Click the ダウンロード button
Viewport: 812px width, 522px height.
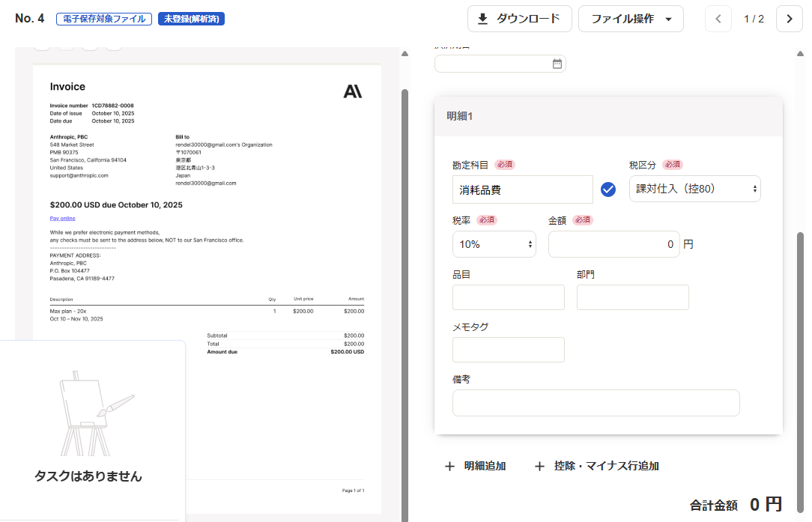(519, 19)
